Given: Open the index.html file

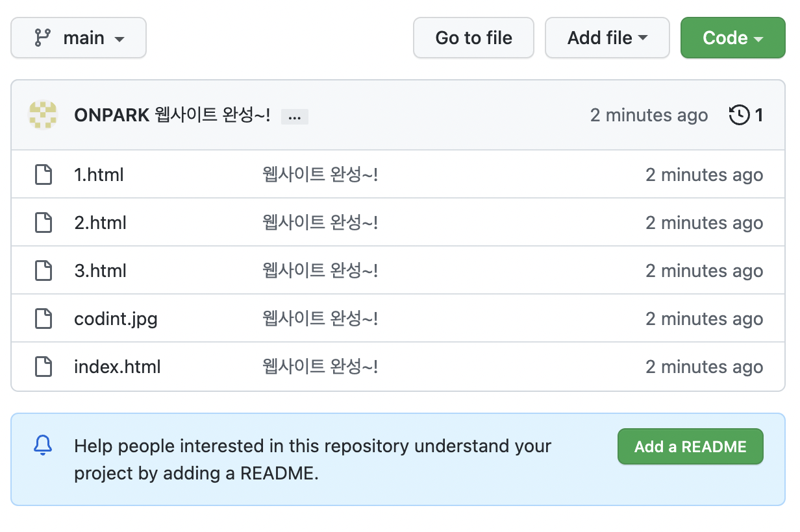Looking at the screenshot, I should coord(118,367).
